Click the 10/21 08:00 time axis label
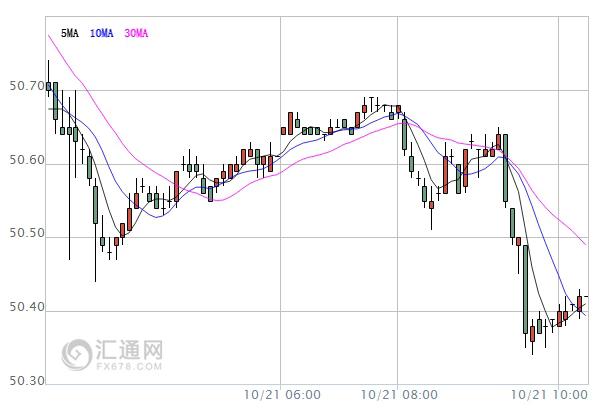Screen dimensions: 596x408 399,395
